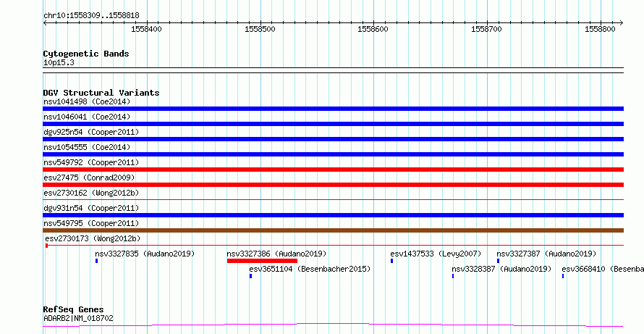Click the blue bar under nsv1041498
This screenshot has height=334, width=644.
[333, 109]
